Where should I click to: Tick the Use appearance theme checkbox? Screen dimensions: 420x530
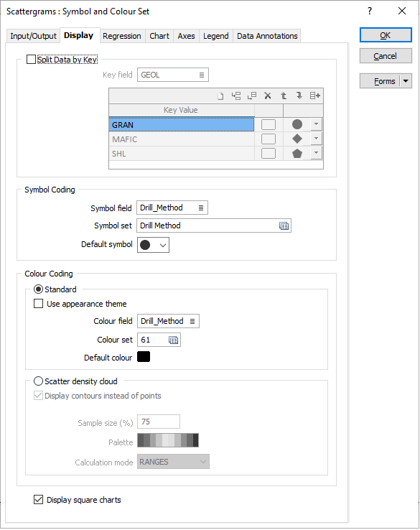point(39,304)
